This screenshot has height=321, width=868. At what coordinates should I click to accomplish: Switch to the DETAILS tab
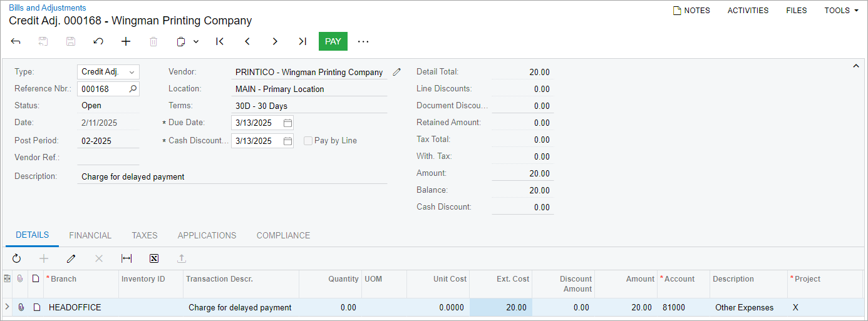pos(33,235)
